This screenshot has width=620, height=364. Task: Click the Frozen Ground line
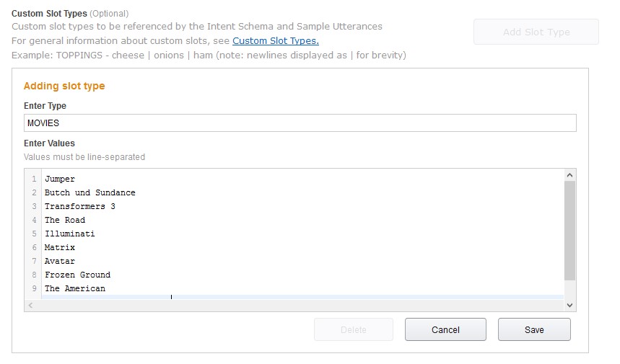[78, 275]
